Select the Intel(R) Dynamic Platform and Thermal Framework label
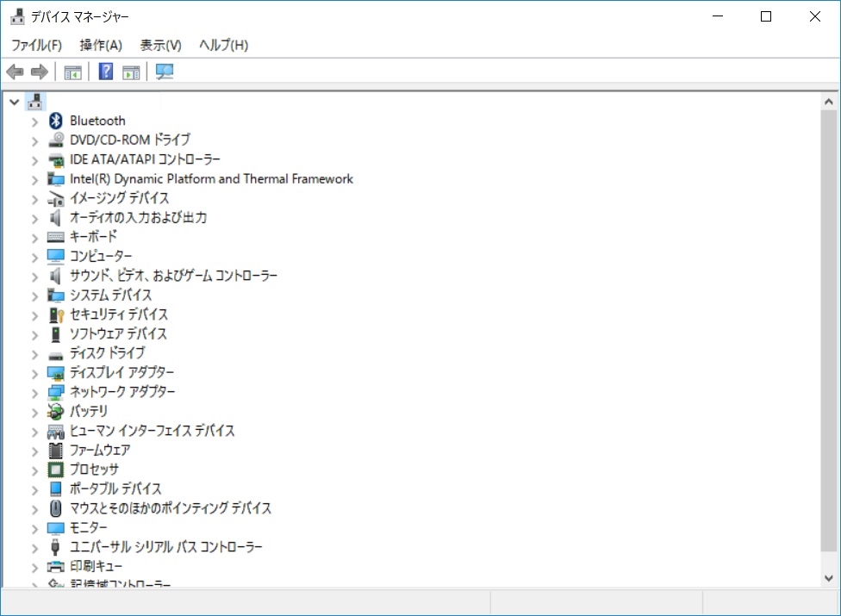 pyautogui.click(x=211, y=178)
